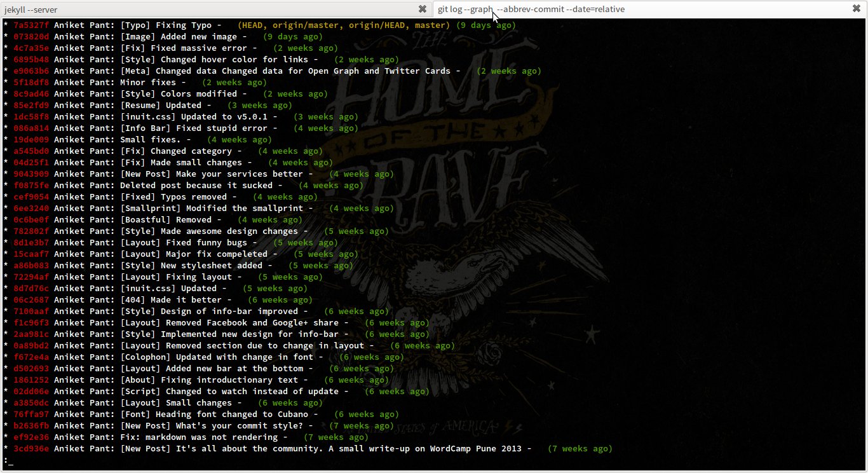Click message 'Made awesome design changes'

[x=229, y=231]
